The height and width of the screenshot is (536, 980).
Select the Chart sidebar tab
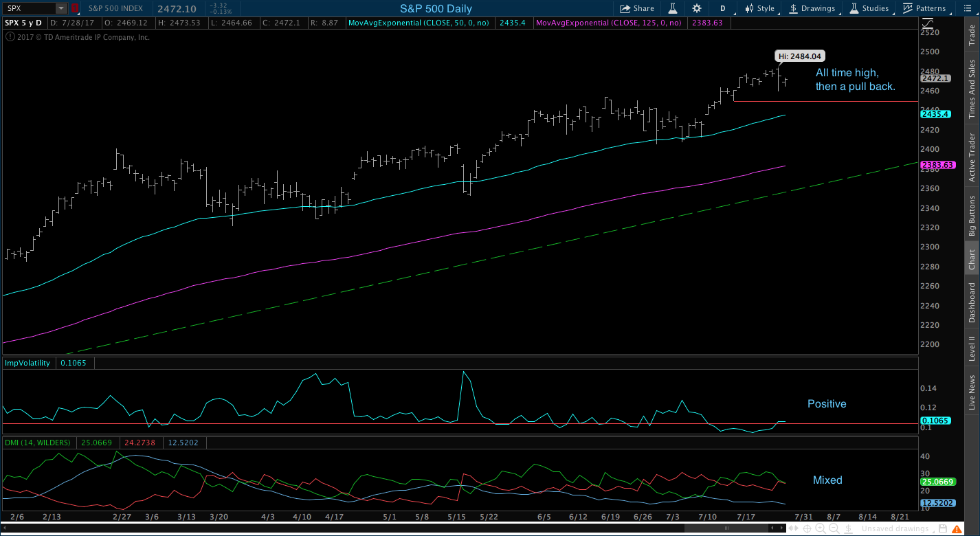[x=972, y=259]
